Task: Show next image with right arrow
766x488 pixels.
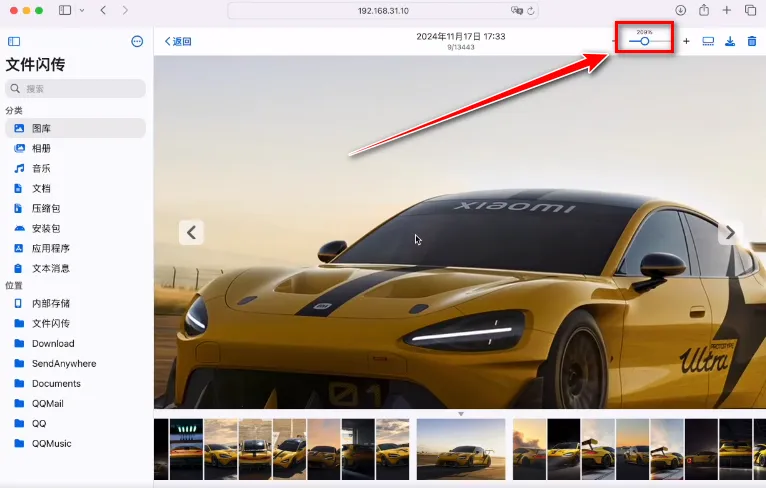Action: (x=730, y=232)
